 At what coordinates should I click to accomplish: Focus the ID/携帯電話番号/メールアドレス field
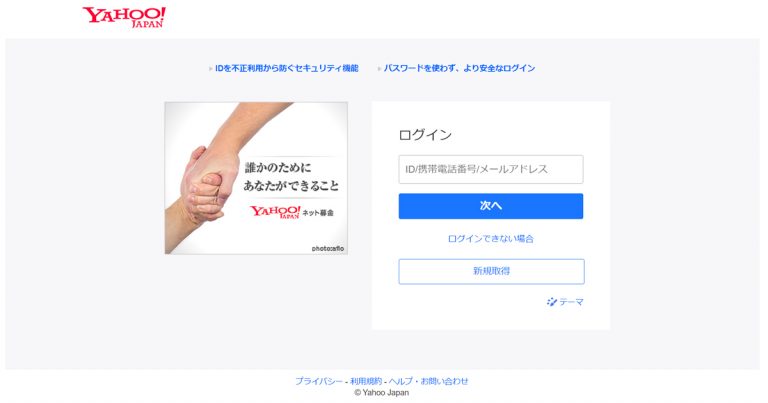coord(491,169)
